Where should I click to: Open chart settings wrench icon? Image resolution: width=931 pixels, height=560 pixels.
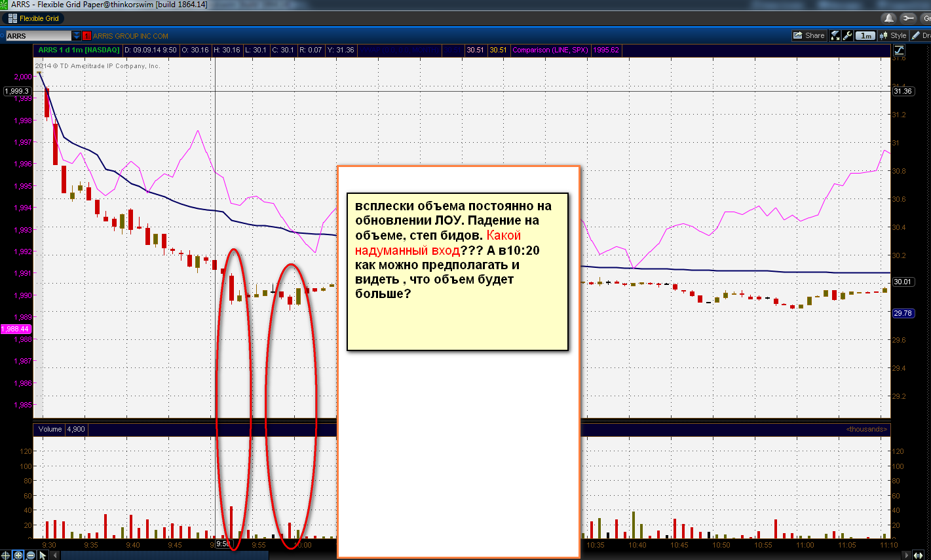846,36
